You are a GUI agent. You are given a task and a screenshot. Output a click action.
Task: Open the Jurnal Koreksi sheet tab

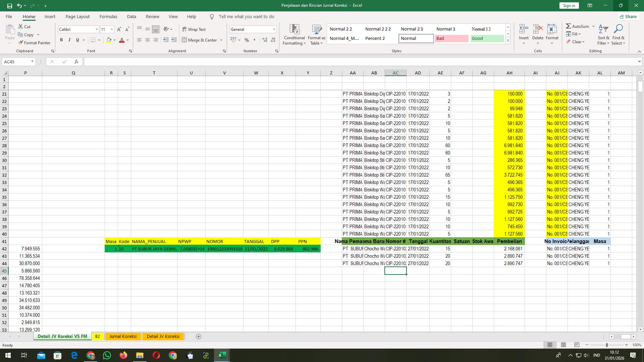click(123, 336)
